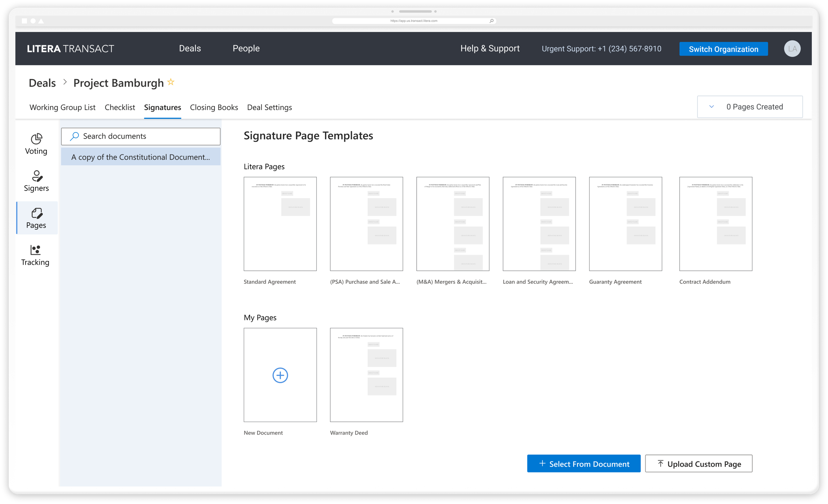This screenshot has height=504, width=828.
Task: Click the Switch Organization button
Action: pyautogui.click(x=723, y=49)
